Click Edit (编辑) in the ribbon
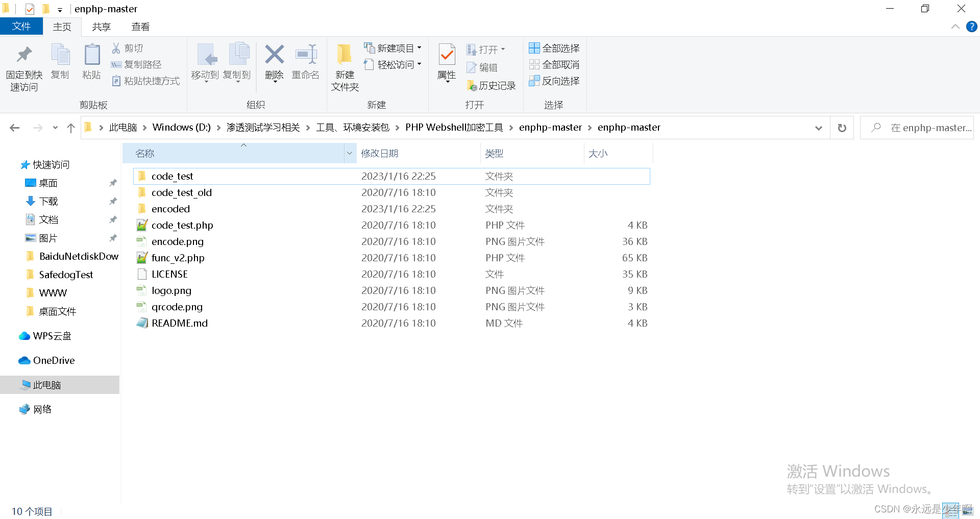The width and height of the screenshot is (980, 519). [x=482, y=67]
